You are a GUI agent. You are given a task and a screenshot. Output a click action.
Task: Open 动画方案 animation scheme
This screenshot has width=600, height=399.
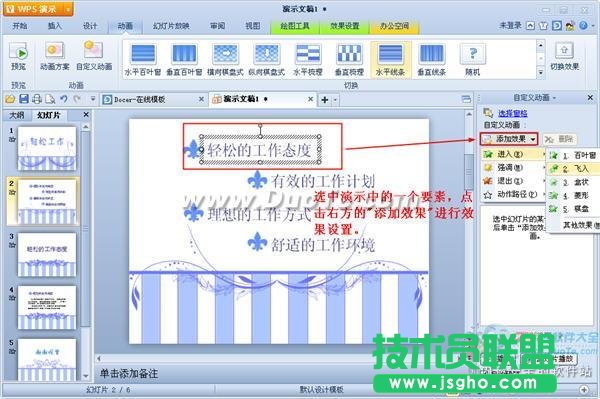[x=54, y=56]
